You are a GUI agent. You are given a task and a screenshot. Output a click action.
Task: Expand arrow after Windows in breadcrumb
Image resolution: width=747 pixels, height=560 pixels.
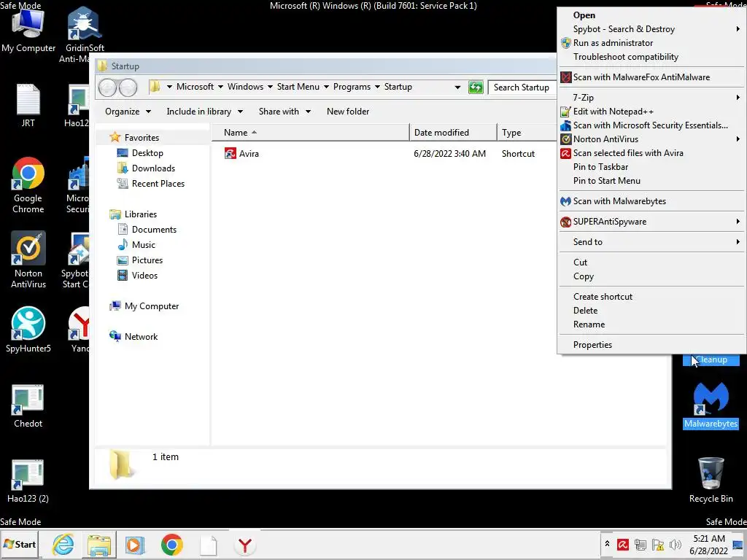[270, 87]
